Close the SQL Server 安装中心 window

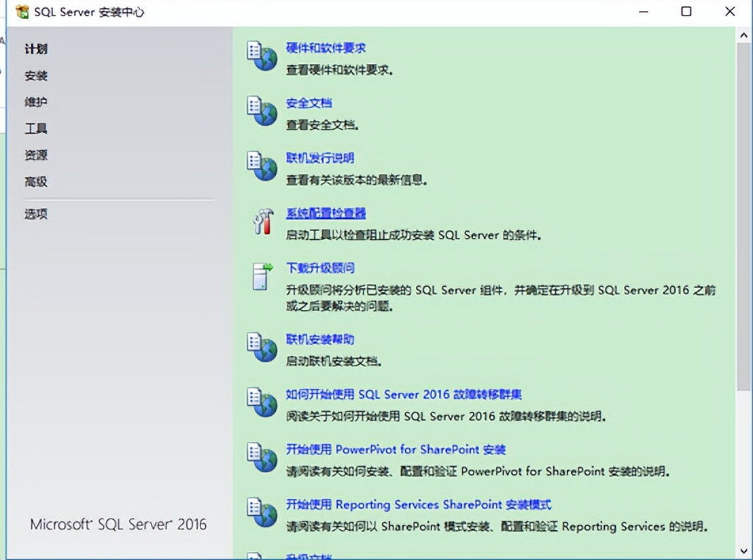(x=730, y=12)
